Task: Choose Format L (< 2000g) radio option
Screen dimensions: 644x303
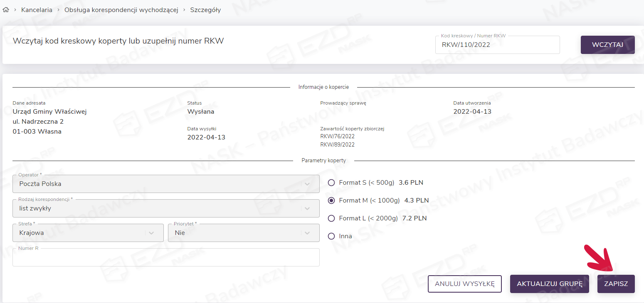Action: point(331,218)
